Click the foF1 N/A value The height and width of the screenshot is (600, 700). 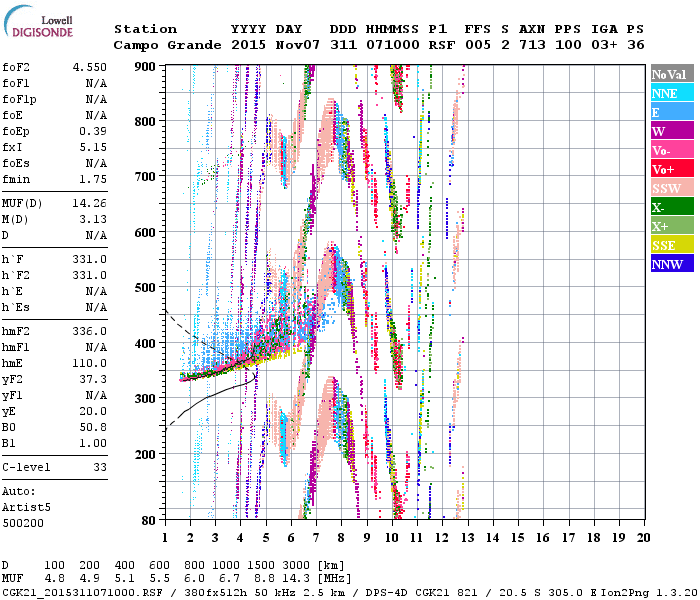coord(96,83)
